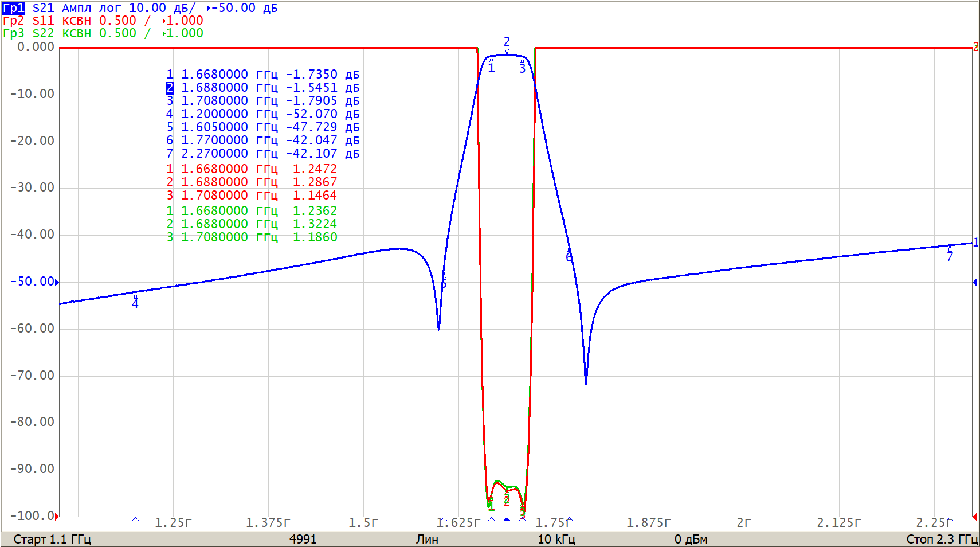980x547 pixels.
Task: Click the Лин sweep type in status bar
Action: [x=427, y=539]
